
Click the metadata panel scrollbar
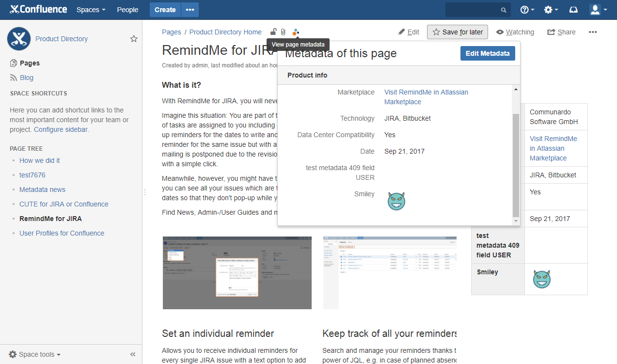(x=516, y=165)
